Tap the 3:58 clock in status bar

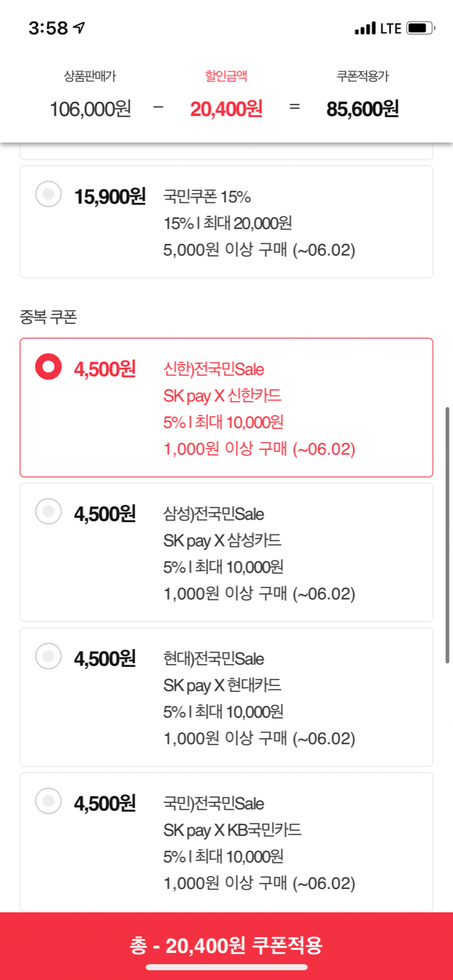48,28
